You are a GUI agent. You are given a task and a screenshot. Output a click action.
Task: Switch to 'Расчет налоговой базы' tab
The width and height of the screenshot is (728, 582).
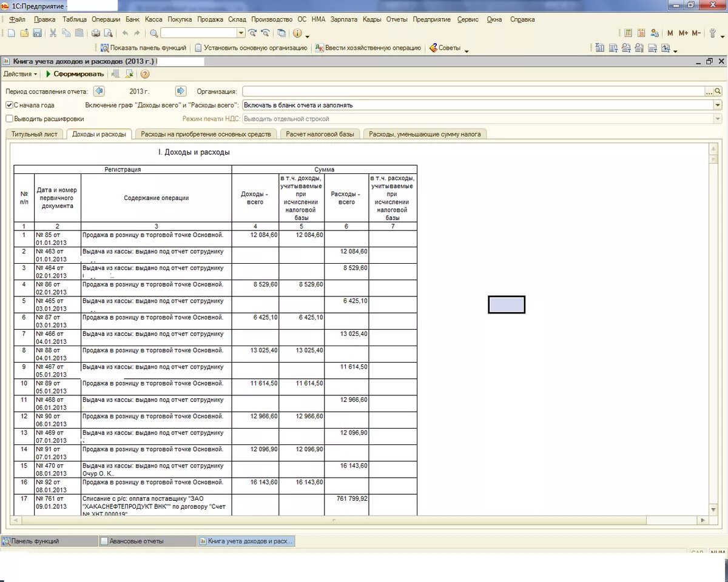coord(321,134)
